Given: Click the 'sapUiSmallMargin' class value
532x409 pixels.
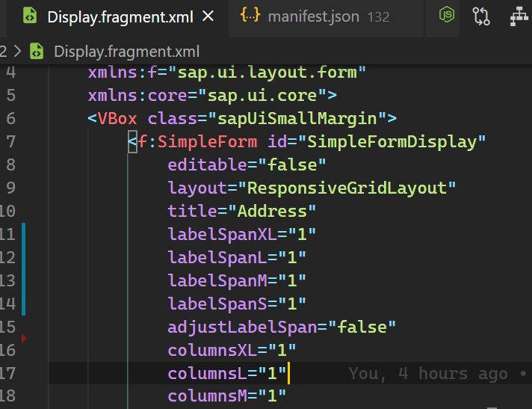Looking at the screenshot, I should pyautogui.click(x=297, y=119).
